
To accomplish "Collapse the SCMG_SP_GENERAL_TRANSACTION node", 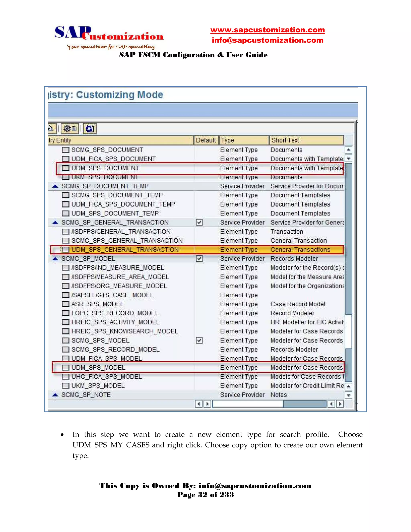I will tap(56, 222).
